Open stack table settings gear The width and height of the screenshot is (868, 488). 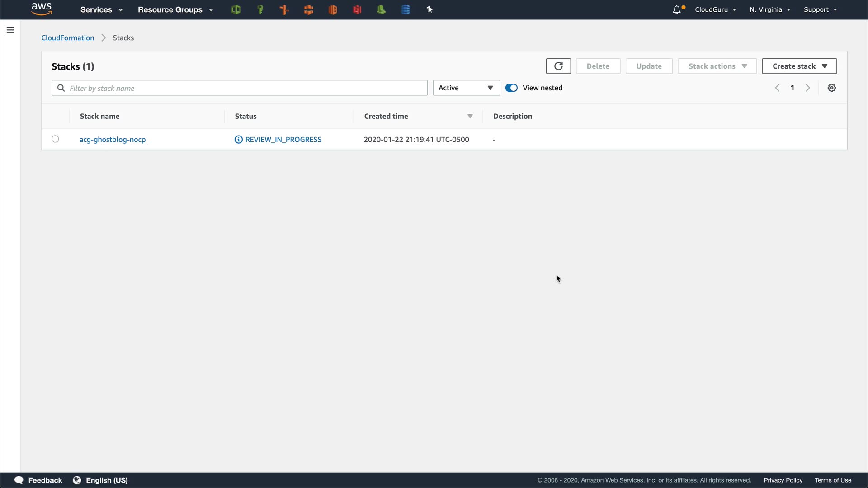pos(831,88)
